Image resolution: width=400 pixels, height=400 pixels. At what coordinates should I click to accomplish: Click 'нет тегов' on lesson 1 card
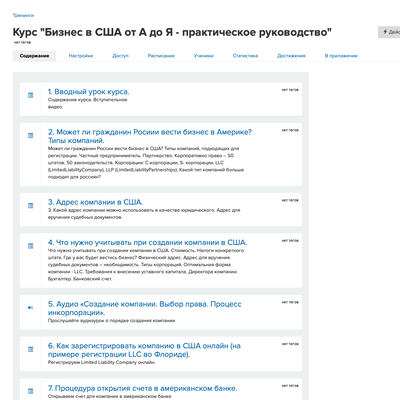pos(290,90)
